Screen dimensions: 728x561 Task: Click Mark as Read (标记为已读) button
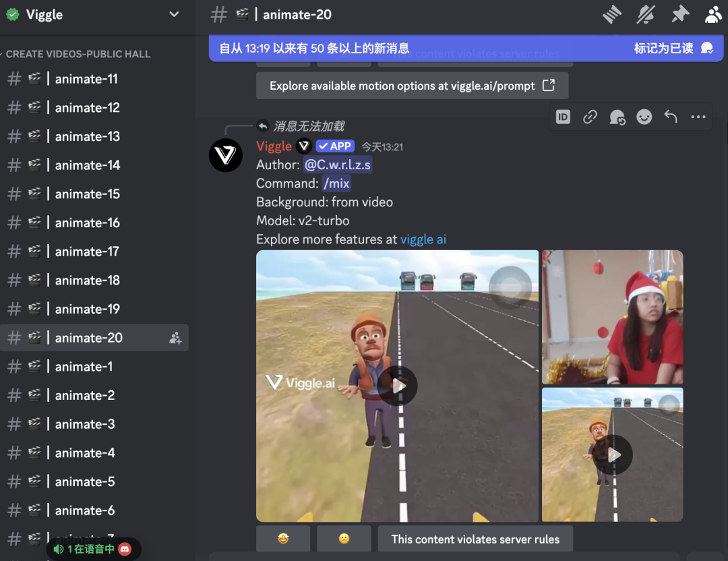pyautogui.click(x=673, y=48)
